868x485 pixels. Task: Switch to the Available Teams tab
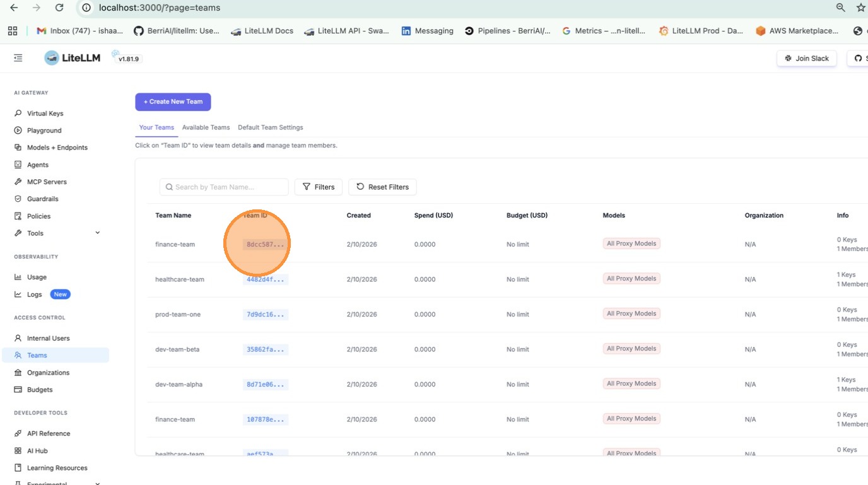pyautogui.click(x=206, y=127)
